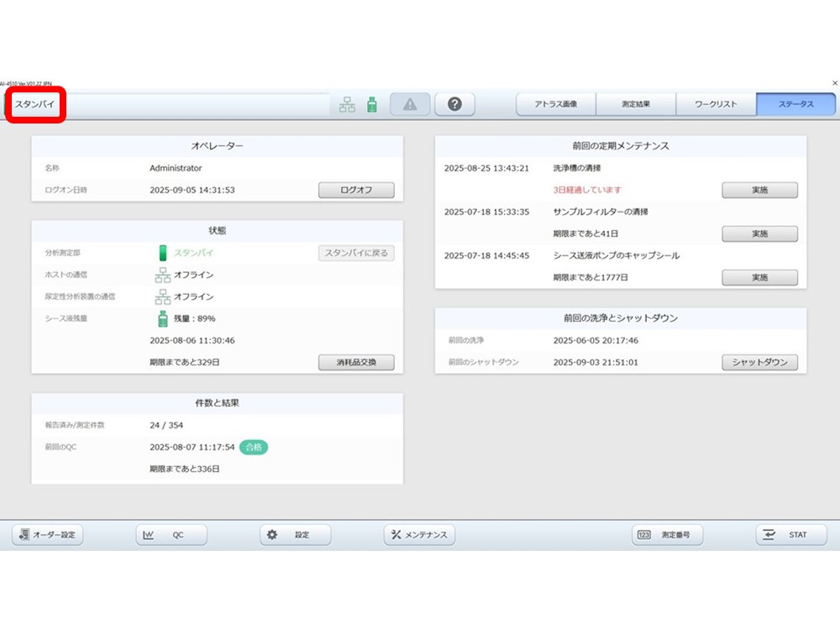Switch to the アトラス画像 tab
The height and width of the screenshot is (630, 840).
click(555, 104)
